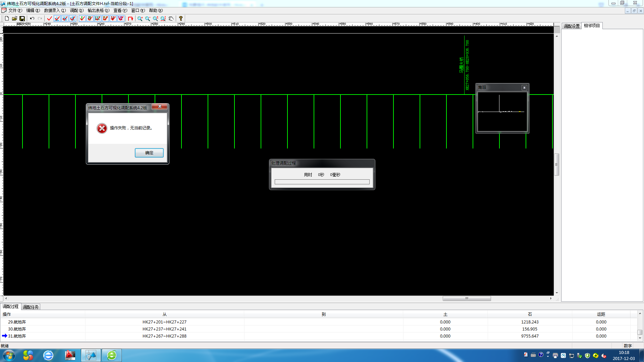
Task: Zoom out with the magnifier-minus icon
Action: (x=148, y=18)
